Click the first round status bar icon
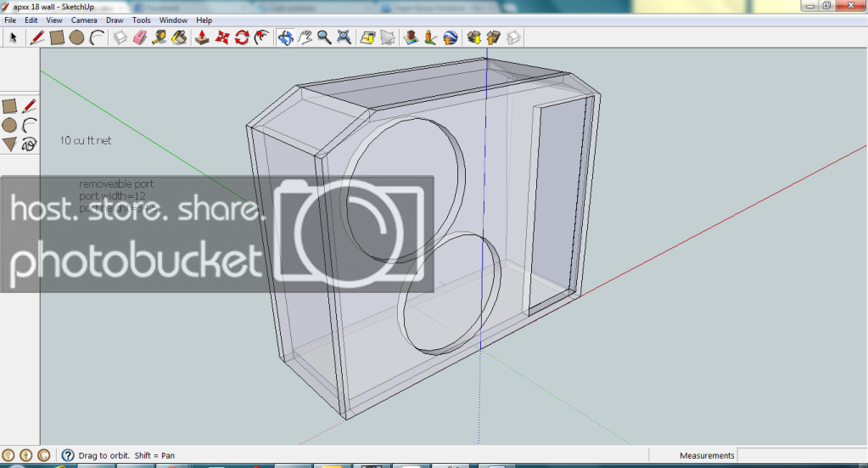 [8, 455]
